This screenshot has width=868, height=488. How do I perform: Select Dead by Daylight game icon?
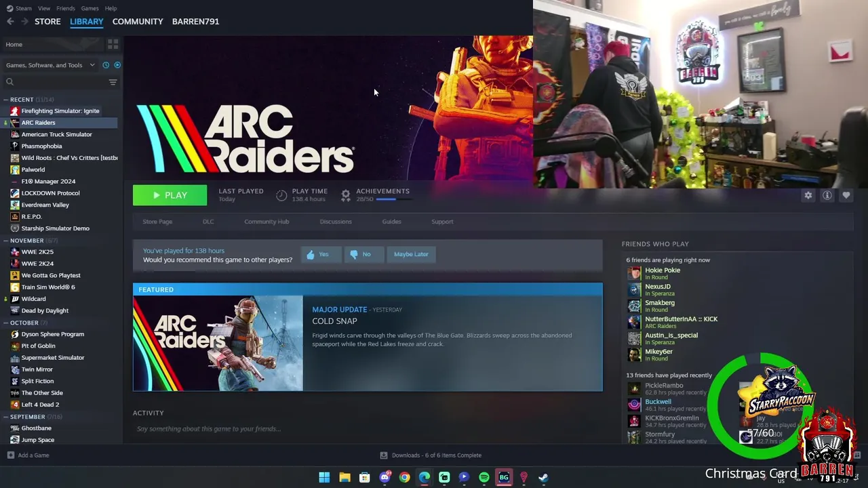[x=15, y=310]
